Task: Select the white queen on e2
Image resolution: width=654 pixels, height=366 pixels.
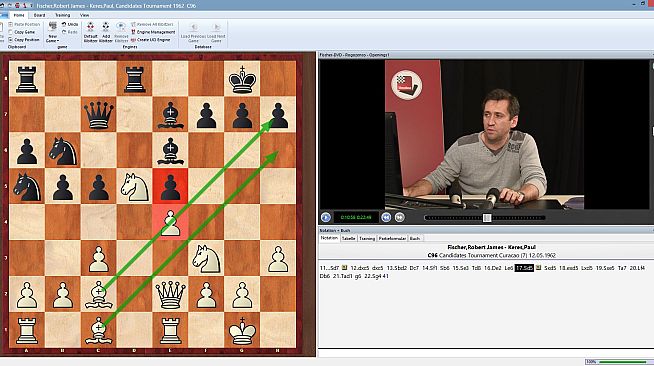Action: click(x=171, y=294)
